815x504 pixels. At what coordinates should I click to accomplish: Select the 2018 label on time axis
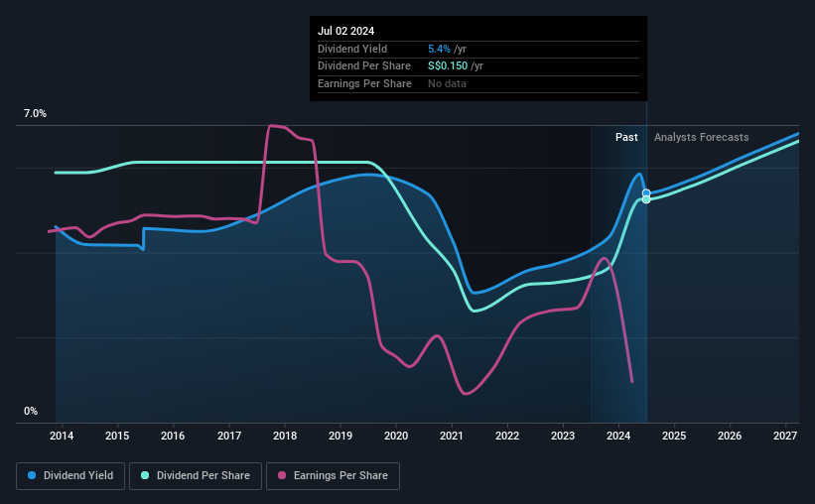(285, 436)
